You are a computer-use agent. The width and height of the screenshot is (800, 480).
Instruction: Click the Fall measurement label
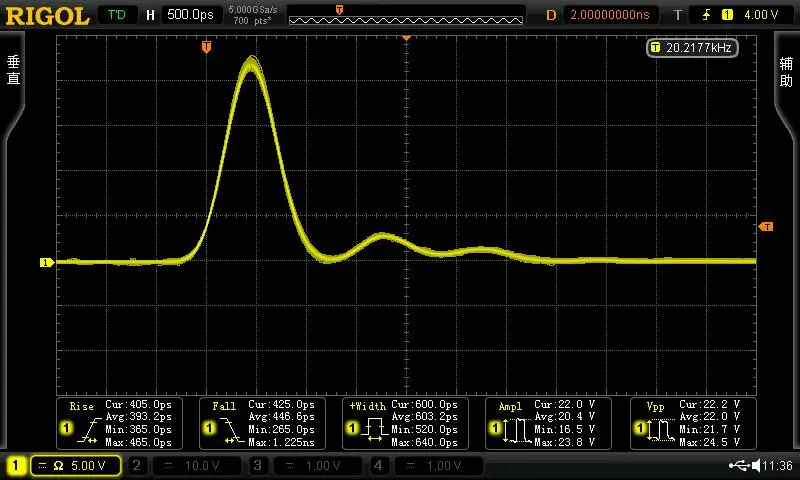[x=224, y=407]
